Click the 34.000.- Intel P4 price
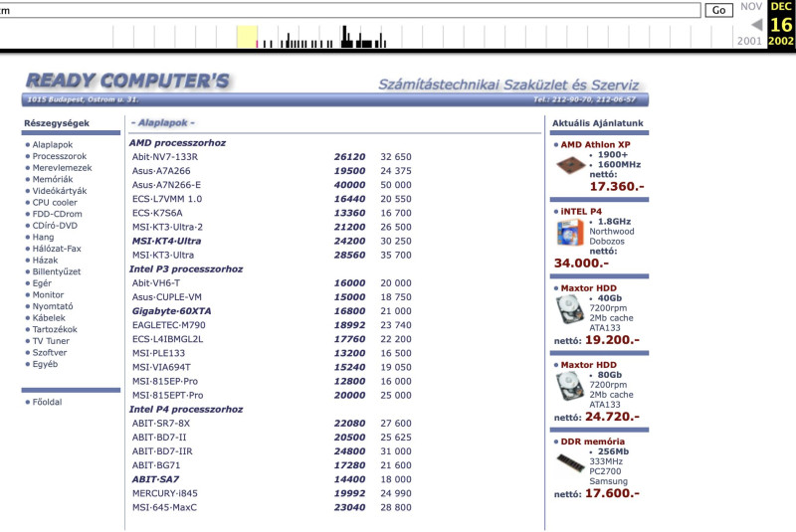This screenshot has width=796, height=532. tap(581, 264)
